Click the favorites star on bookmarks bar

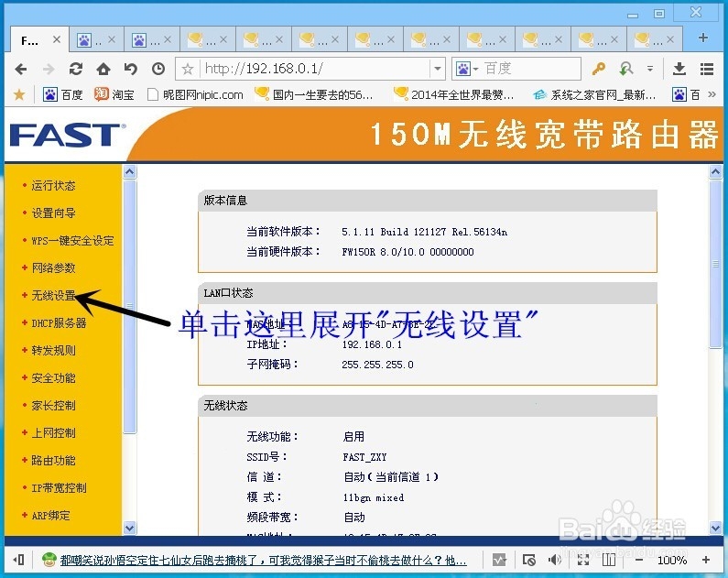(19, 94)
